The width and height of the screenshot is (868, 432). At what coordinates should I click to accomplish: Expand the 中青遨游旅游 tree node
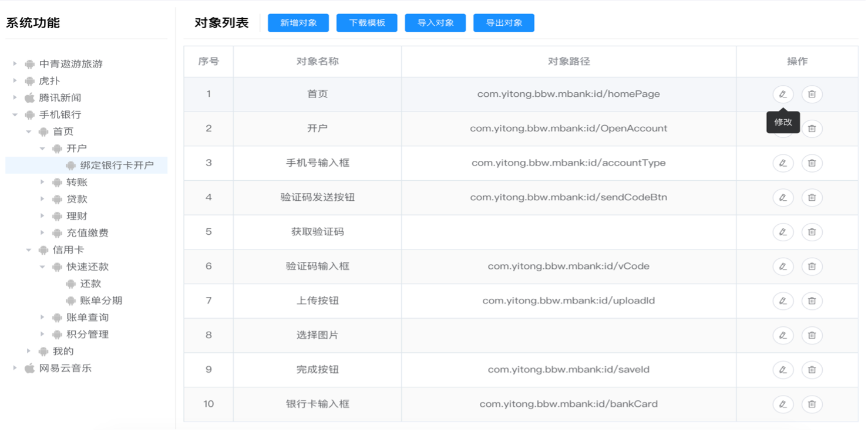tap(15, 64)
